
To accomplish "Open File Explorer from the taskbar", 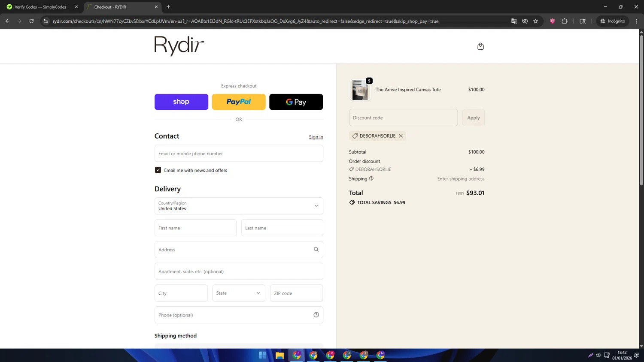I will coord(279,355).
